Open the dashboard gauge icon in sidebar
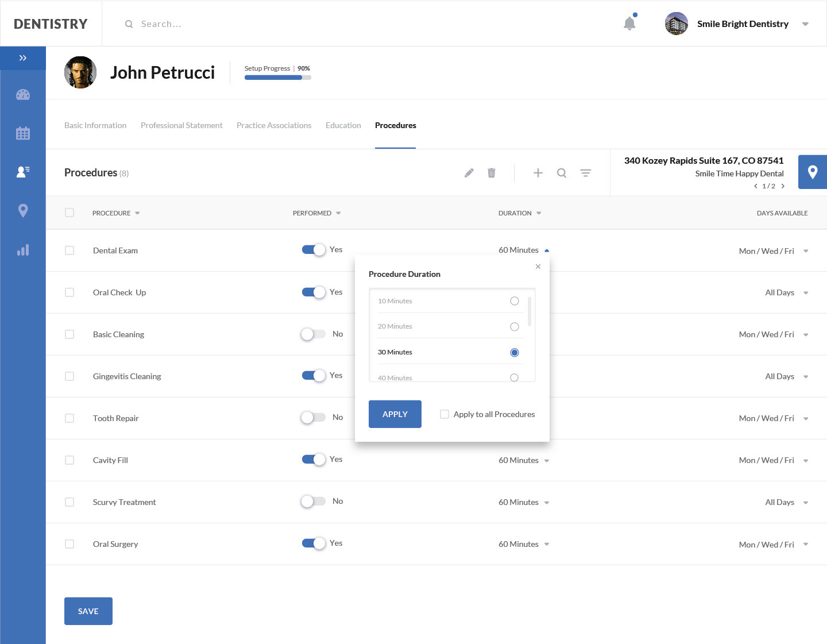The height and width of the screenshot is (644, 827). 23,95
